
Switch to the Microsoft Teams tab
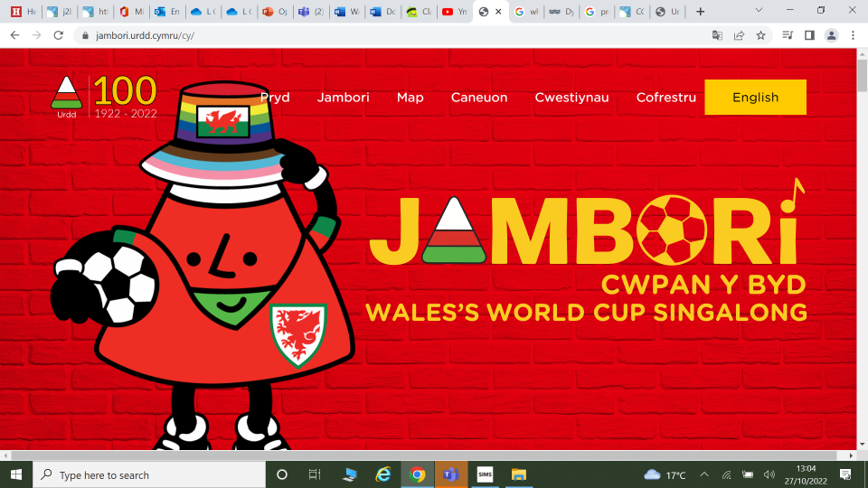[x=311, y=12]
